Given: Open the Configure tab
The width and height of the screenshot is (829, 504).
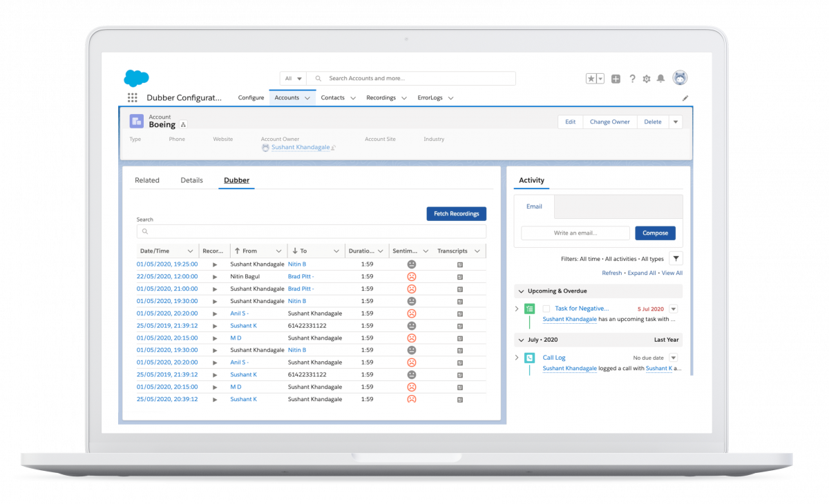Looking at the screenshot, I should (251, 98).
